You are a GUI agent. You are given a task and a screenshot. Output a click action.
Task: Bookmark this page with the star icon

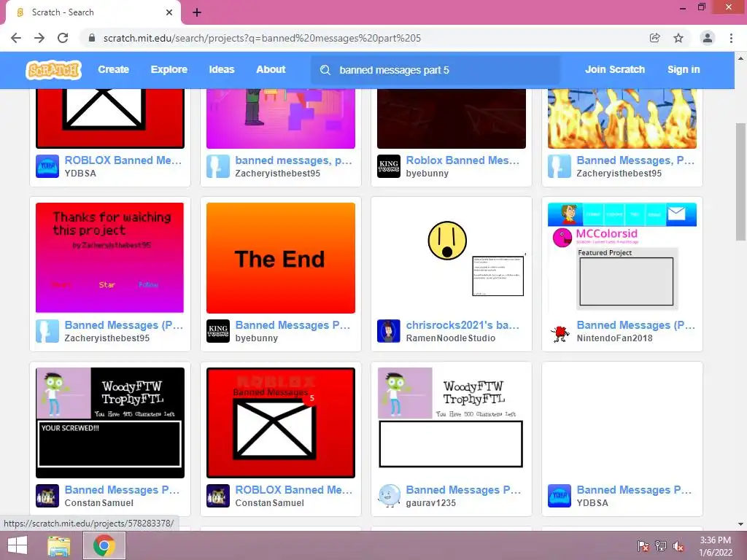point(678,38)
